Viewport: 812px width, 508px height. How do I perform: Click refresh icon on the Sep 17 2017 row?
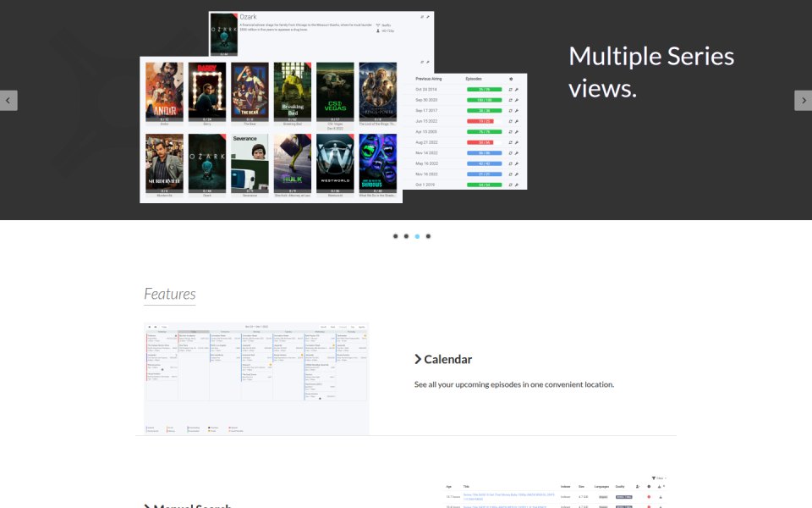click(511, 111)
